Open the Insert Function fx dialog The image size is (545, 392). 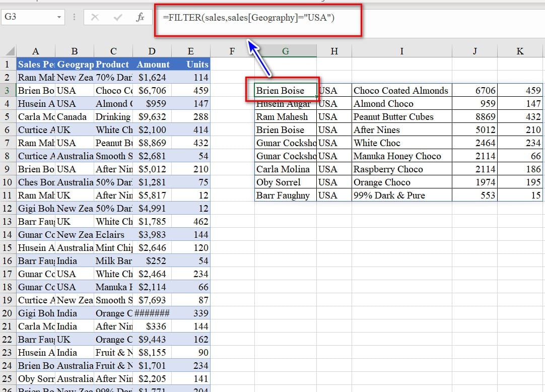pyautogui.click(x=141, y=18)
